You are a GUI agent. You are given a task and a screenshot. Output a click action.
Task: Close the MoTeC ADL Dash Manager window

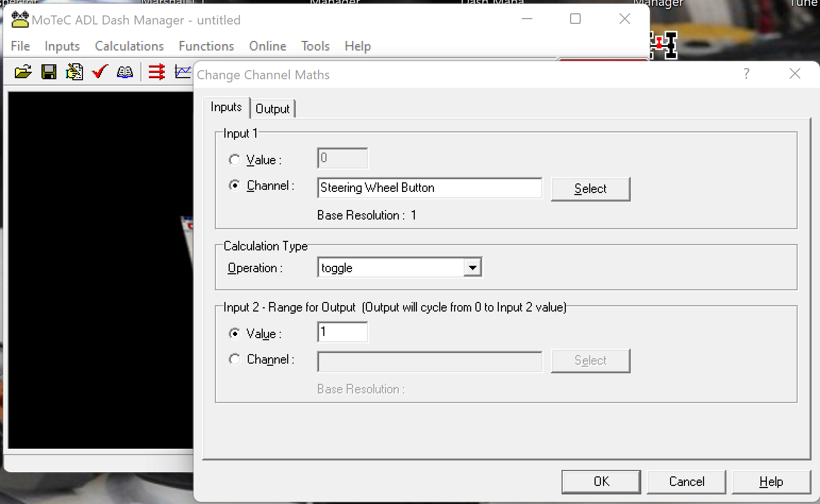pos(625,19)
